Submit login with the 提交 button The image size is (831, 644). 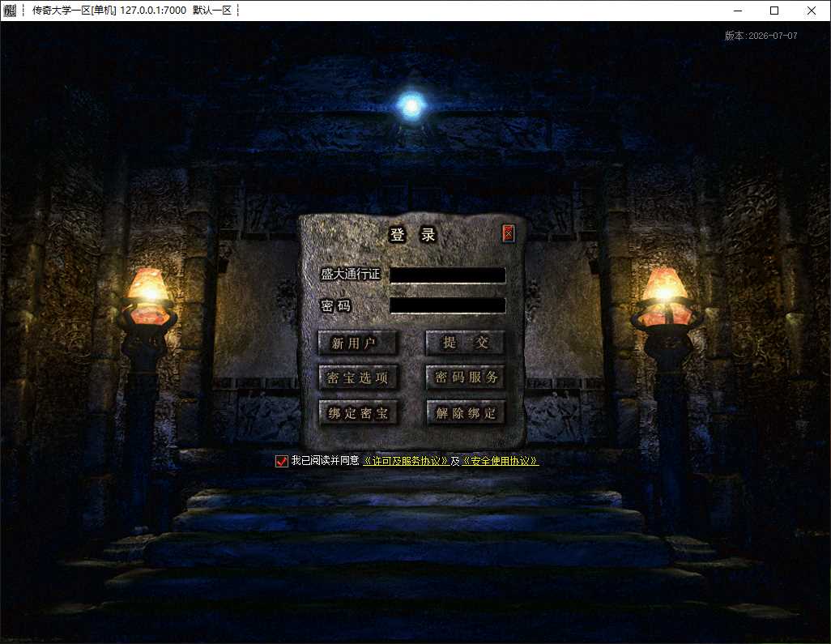pos(465,343)
